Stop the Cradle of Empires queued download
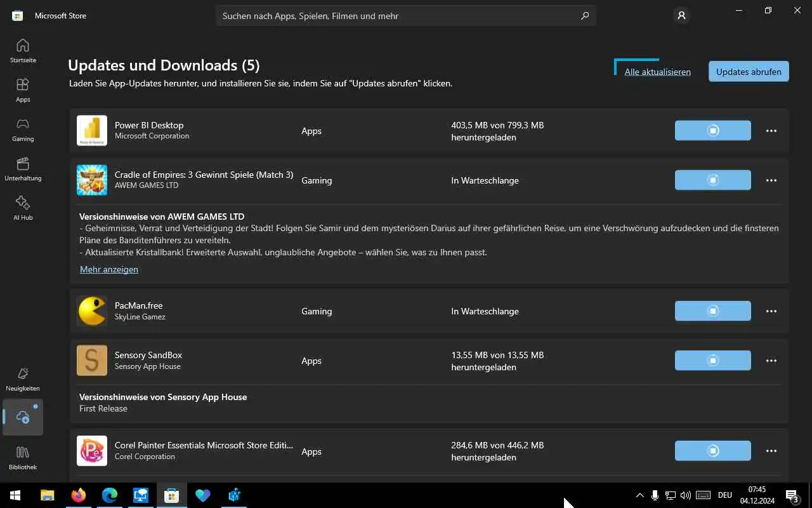812x508 pixels. [713, 180]
